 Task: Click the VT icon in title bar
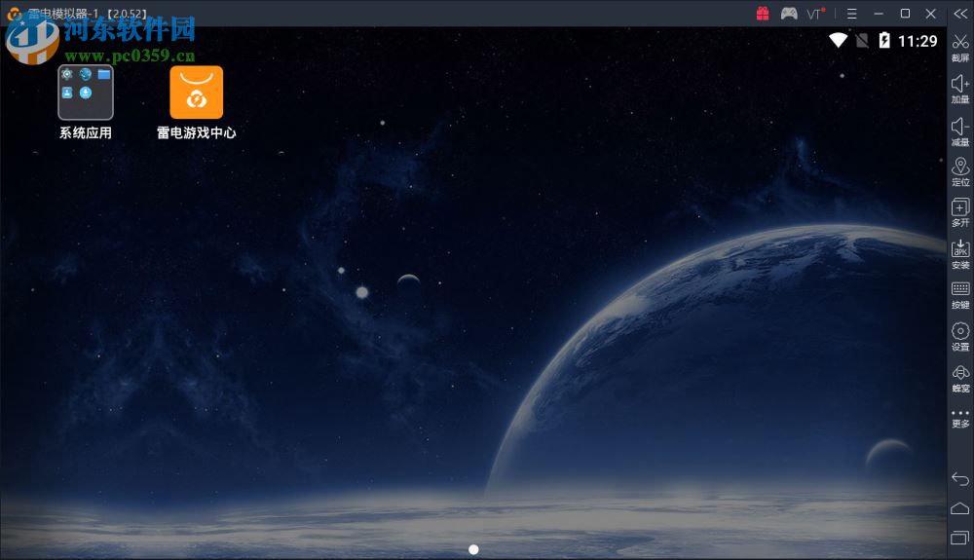(815, 13)
